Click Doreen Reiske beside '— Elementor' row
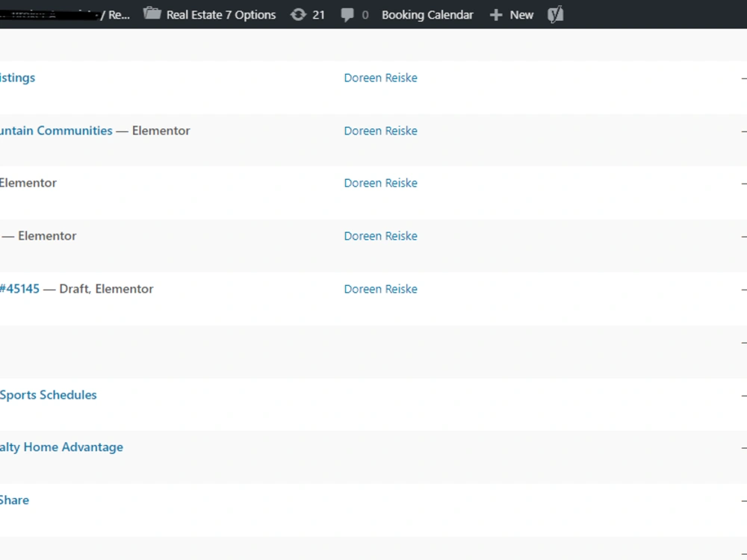Screen dimensions: 747x560 pyautogui.click(x=381, y=236)
